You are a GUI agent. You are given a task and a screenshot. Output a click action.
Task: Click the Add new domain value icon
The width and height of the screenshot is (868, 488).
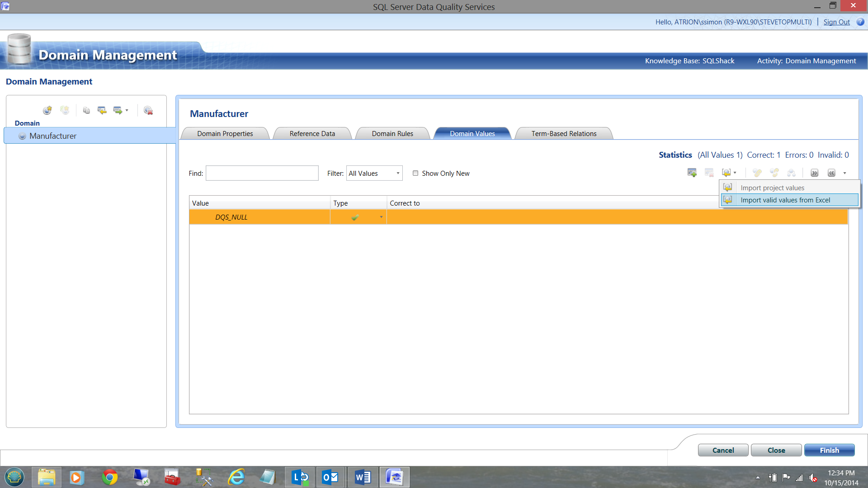[x=692, y=173]
